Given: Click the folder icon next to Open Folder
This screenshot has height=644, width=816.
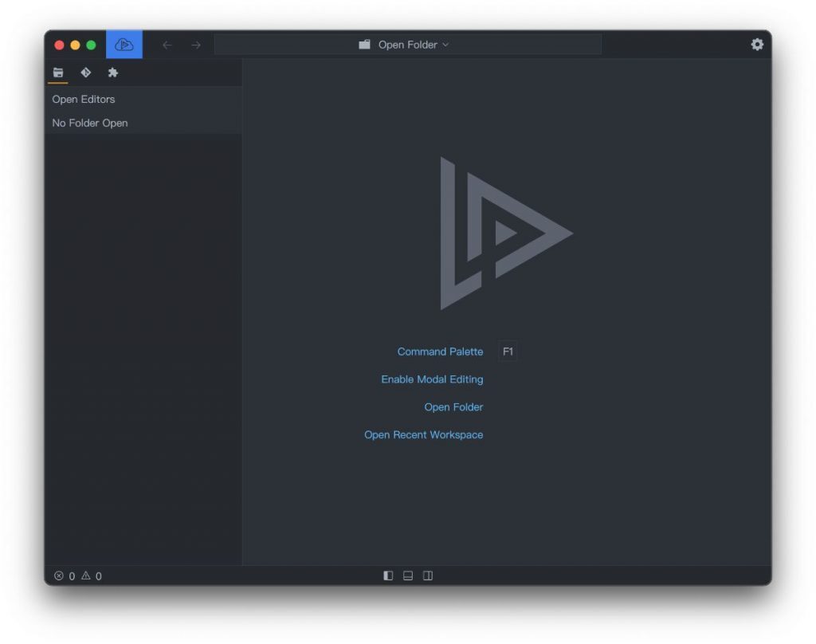Looking at the screenshot, I should point(366,45).
